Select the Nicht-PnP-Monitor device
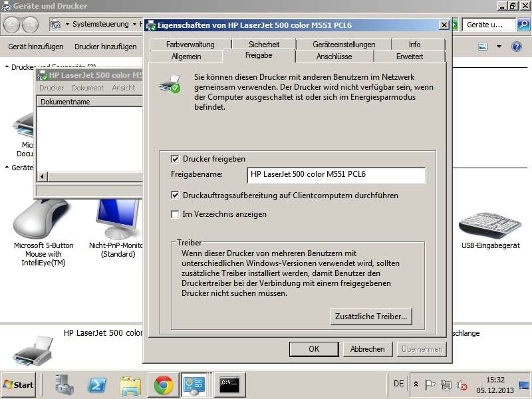 pyautogui.click(x=117, y=229)
